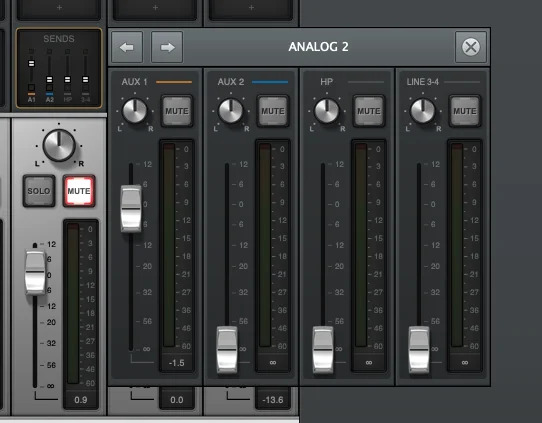Viewport: 542px width, 423px height.
Task: Solo the channel with SOLO button
Action: click(39, 191)
